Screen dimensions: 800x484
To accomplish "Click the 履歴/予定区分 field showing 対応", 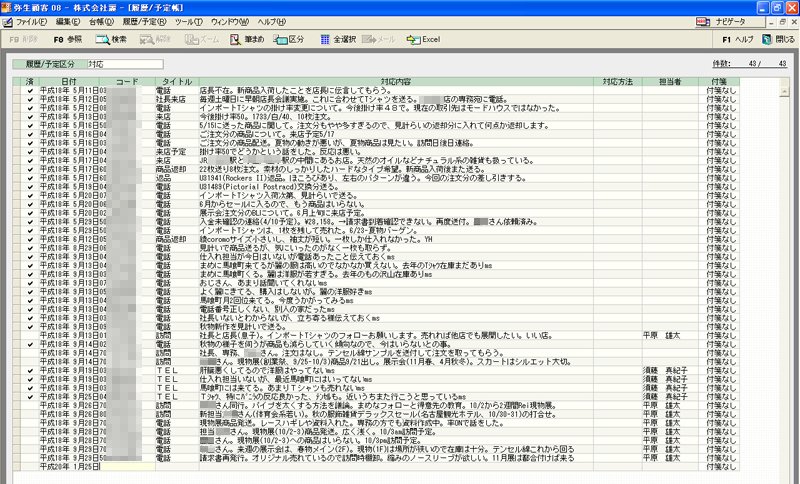I will [124, 64].
